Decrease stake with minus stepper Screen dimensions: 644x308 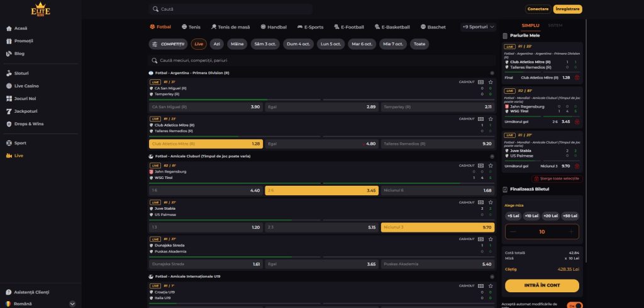[x=513, y=232]
